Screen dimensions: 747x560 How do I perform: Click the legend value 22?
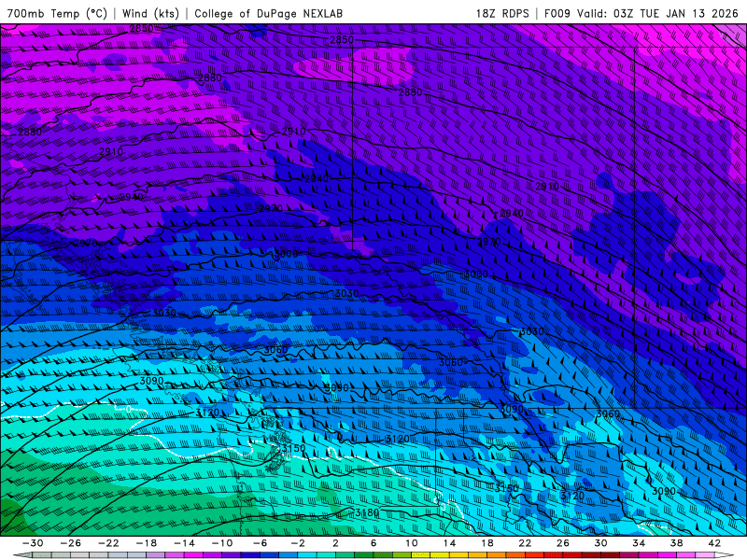tap(525, 543)
